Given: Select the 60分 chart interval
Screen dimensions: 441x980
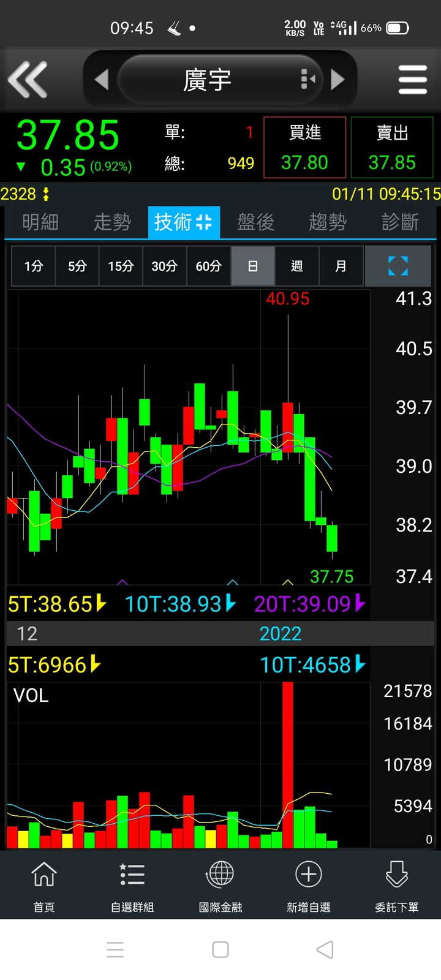Looking at the screenshot, I should (x=208, y=266).
